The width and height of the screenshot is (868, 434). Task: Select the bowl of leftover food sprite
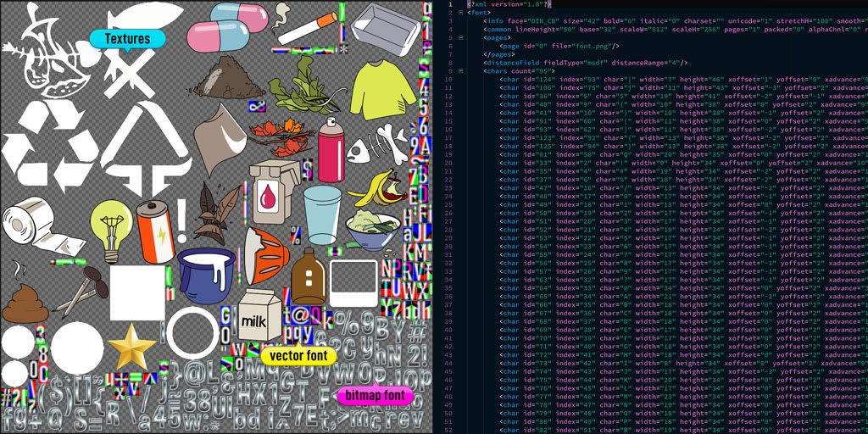click(x=372, y=232)
